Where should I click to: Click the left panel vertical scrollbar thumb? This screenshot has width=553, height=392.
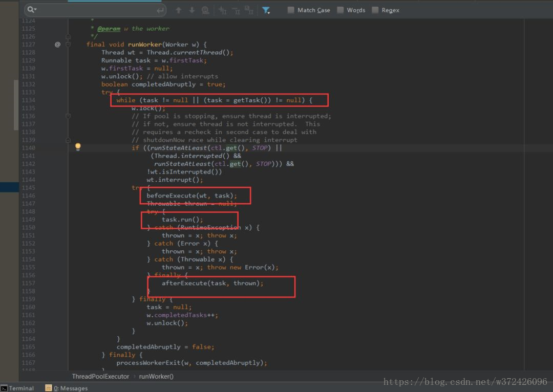tap(16, 105)
